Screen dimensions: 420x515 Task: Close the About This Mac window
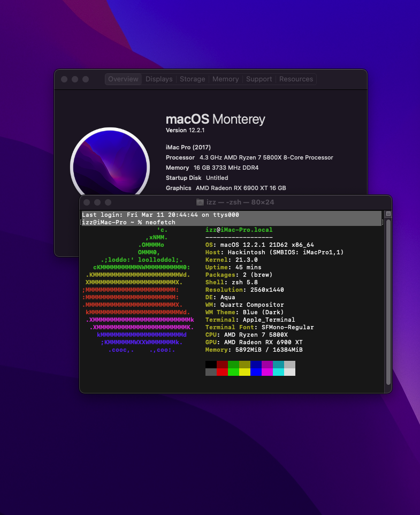(x=64, y=79)
